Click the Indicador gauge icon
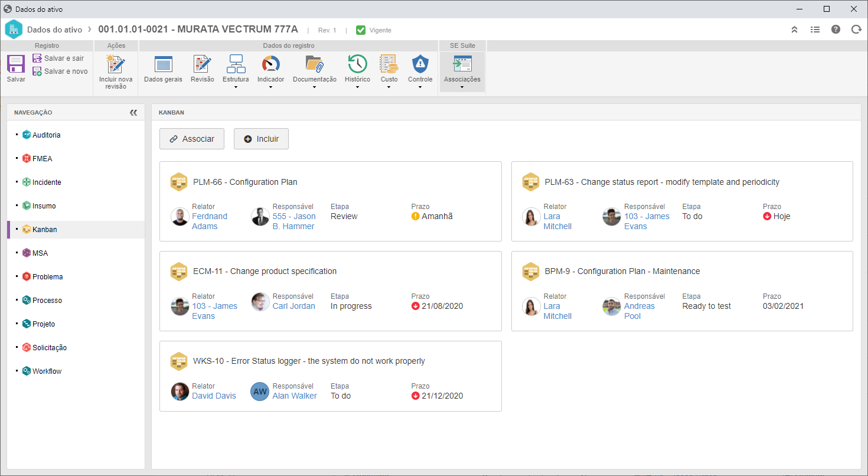Screen dimensions: 868x476 pyautogui.click(x=270, y=64)
